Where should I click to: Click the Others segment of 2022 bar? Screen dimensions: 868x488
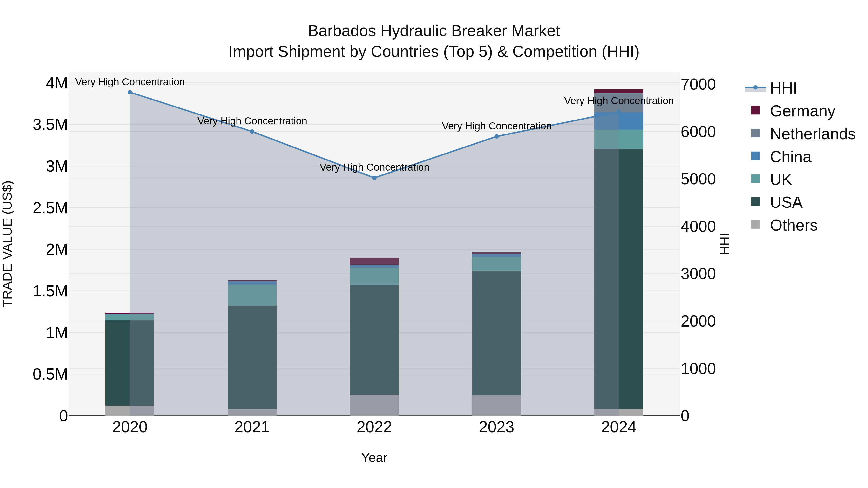[374, 406]
